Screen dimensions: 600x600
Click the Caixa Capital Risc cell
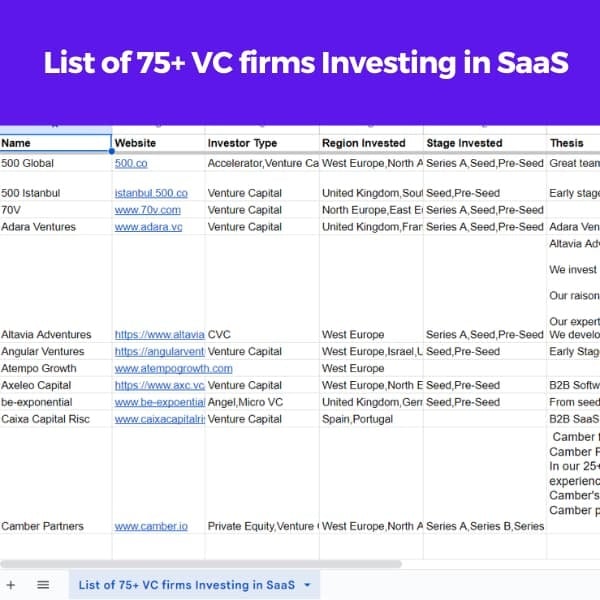click(x=46, y=419)
